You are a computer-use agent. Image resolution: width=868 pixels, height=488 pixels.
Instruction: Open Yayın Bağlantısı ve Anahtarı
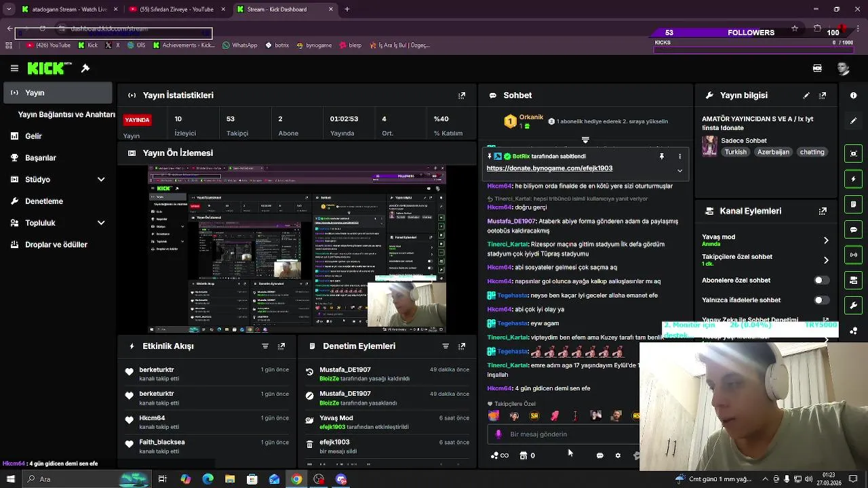[x=66, y=115]
